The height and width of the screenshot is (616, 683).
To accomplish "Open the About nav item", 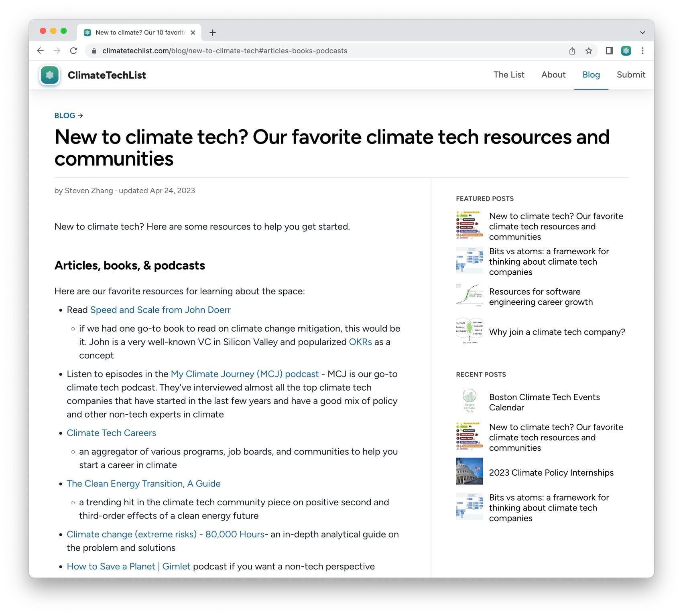I will click(553, 75).
